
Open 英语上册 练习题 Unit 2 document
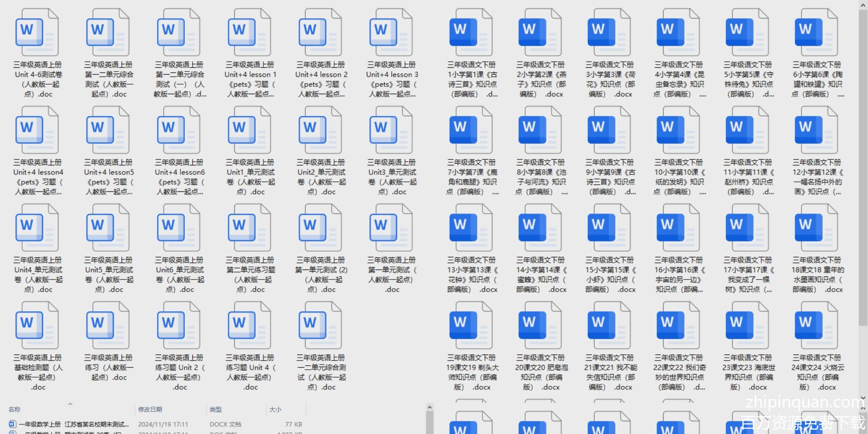178,325
